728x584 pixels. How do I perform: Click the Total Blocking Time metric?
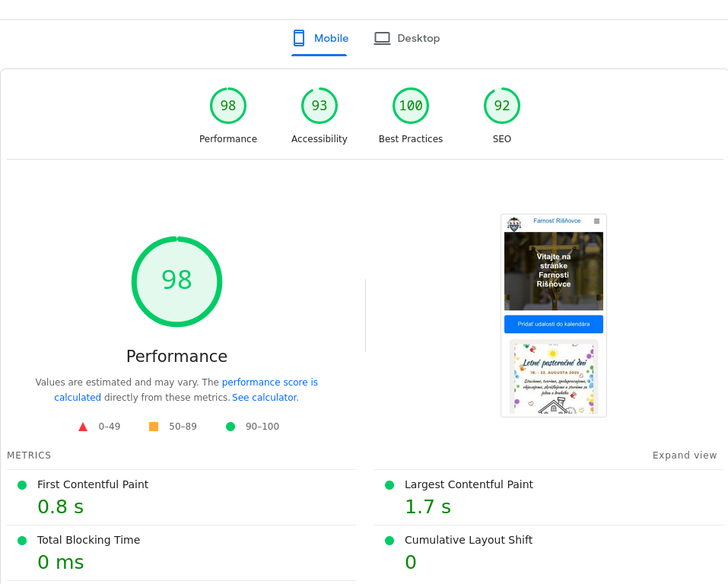tap(88, 540)
